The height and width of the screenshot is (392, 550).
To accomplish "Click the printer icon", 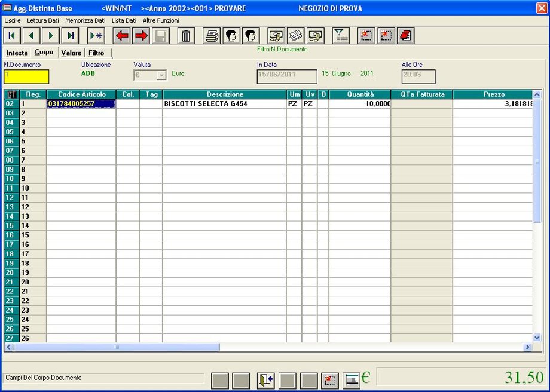I will [212, 36].
